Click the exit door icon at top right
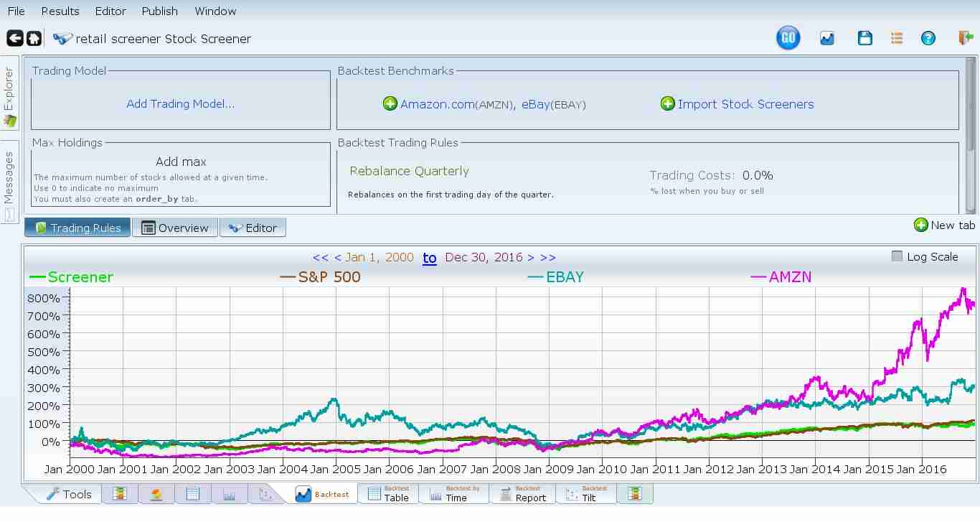980x522 pixels. coord(965,38)
